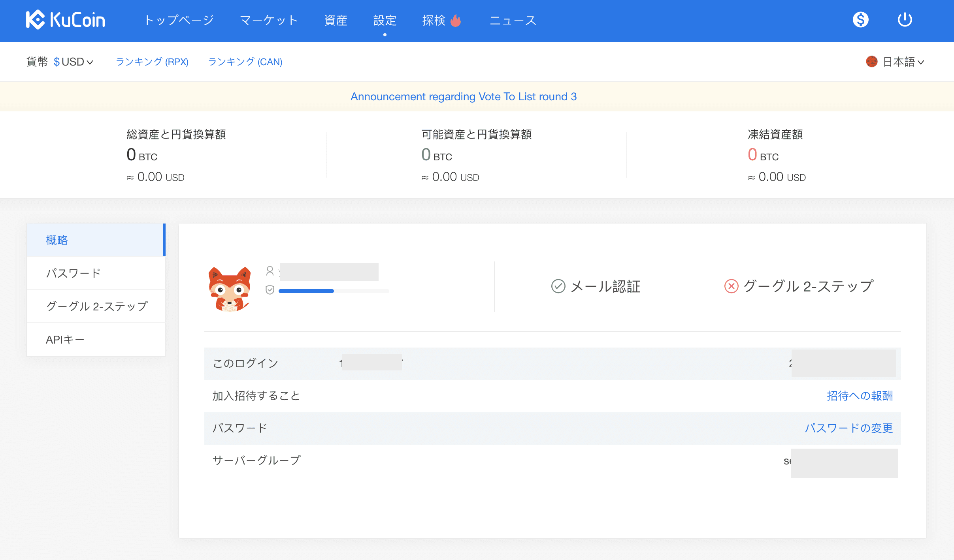This screenshot has width=954, height=560.
Task: Click the power logout icon
Action: [x=905, y=20]
